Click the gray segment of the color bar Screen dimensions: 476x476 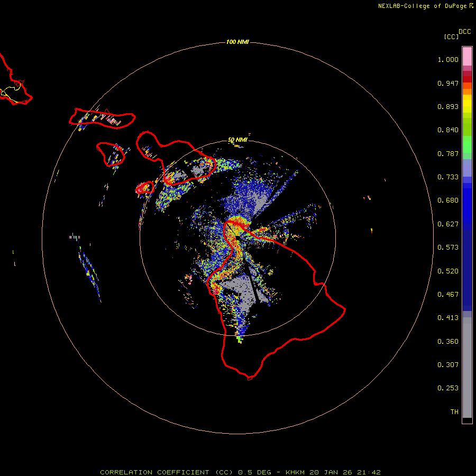(467, 368)
